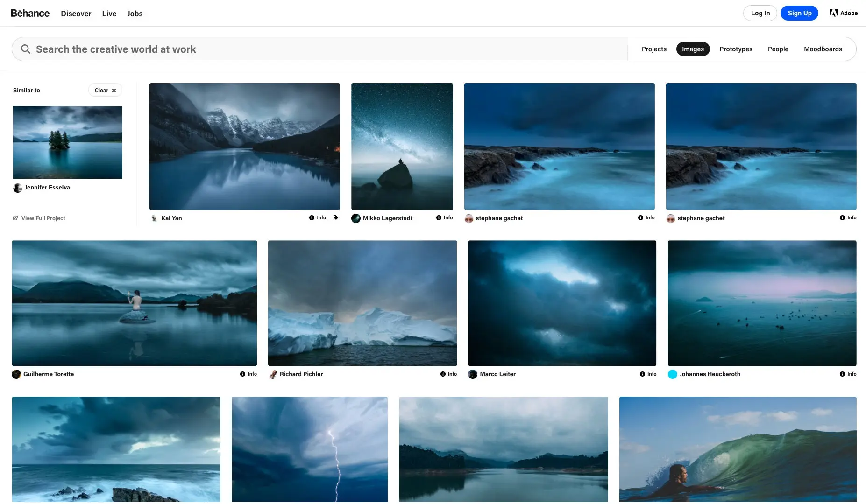Click the external link icon beside View Full Project
866x504 pixels.
(15, 218)
